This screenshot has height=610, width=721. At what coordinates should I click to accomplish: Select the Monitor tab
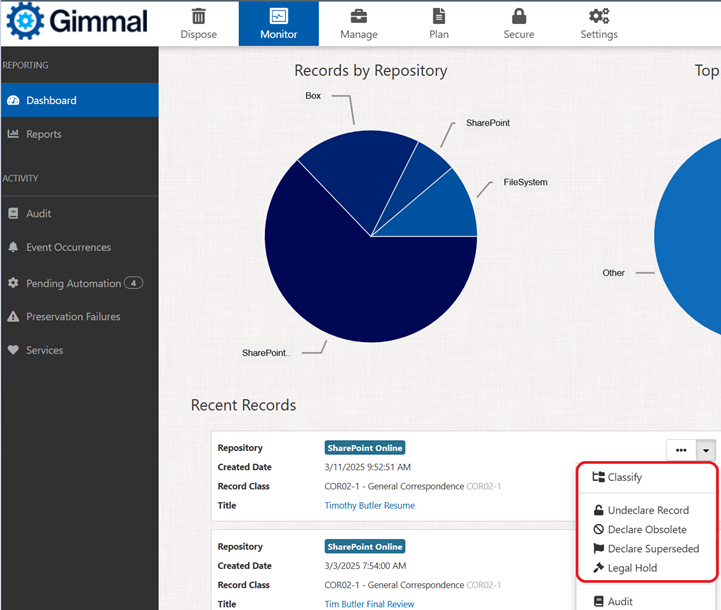click(x=278, y=23)
